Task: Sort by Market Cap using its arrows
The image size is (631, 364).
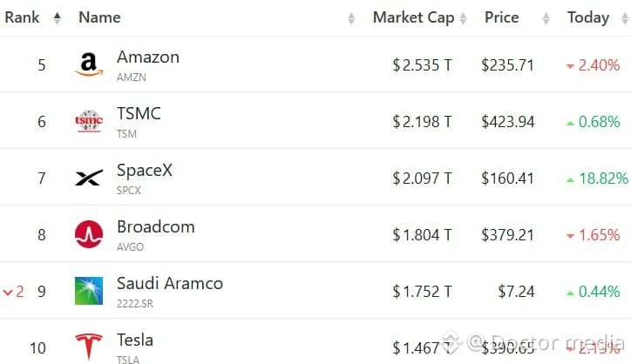Action: click(x=463, y=18)
